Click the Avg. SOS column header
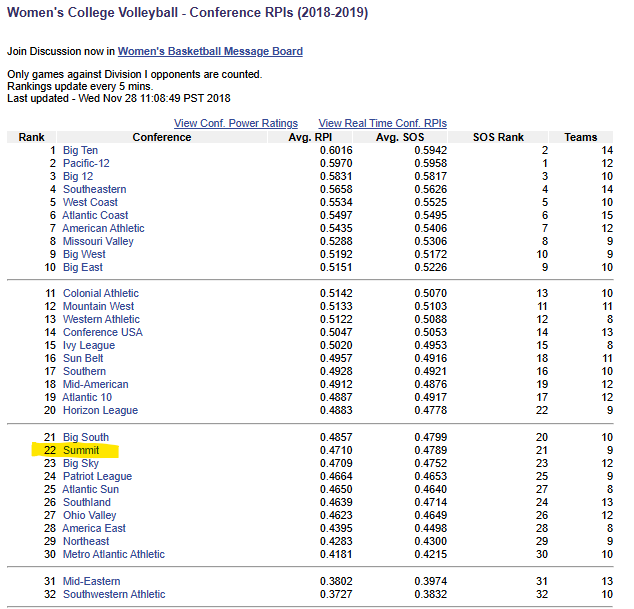 [400, 137]
